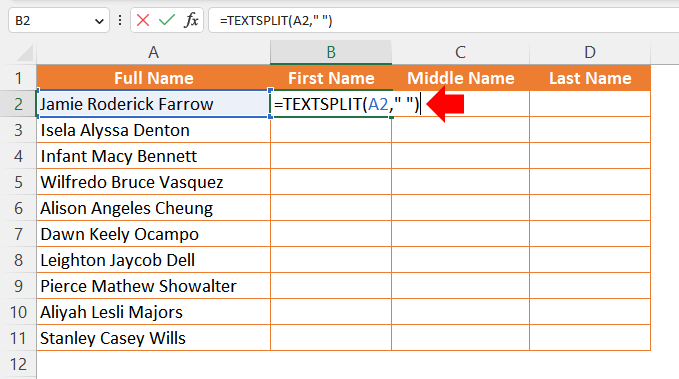The image size is (679, 379).
Task: Select cell Jamie Roderick Farrow
Action: coord(153,104)
